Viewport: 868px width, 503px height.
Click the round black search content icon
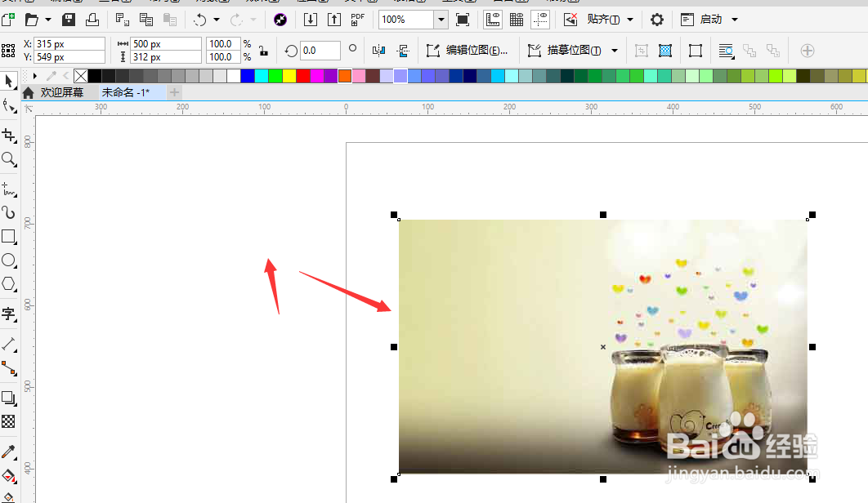[280, 20]
